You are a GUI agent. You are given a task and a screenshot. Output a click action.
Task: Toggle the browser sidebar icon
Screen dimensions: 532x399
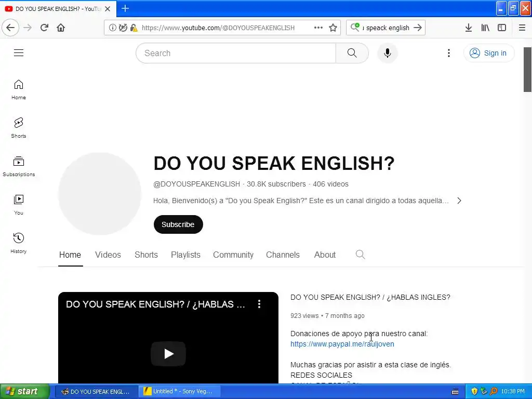pyautogui.click(x=502, y=28)
